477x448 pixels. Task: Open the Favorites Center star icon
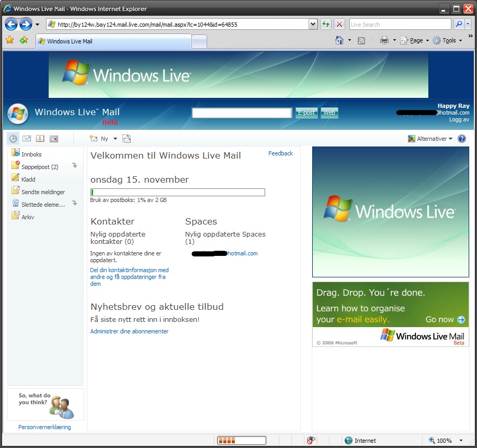[x=10, y=40]
